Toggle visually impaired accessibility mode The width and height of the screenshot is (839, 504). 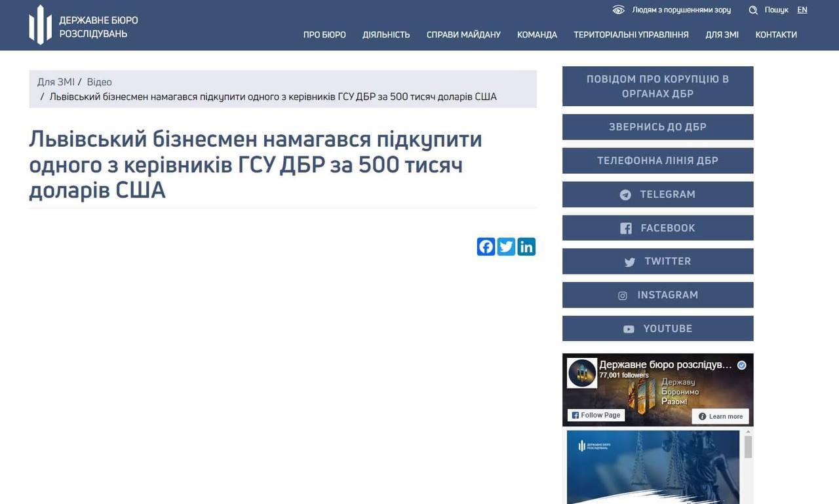673,10
